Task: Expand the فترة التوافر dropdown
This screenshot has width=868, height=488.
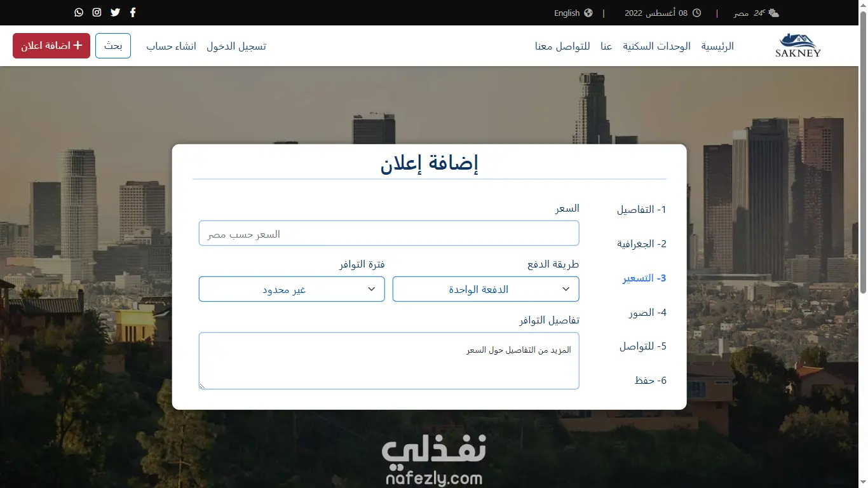Action: point(292,289)
